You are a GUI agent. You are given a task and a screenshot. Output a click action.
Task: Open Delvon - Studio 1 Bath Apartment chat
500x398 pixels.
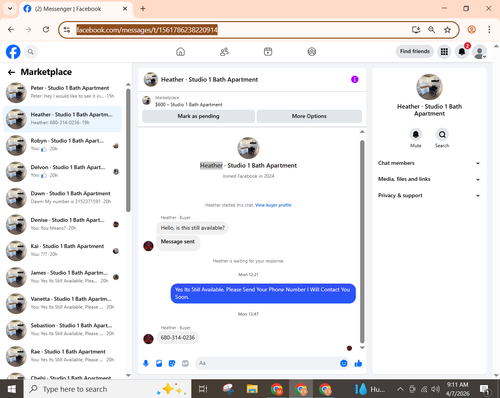pyautogui.click(x=63, y=171)
